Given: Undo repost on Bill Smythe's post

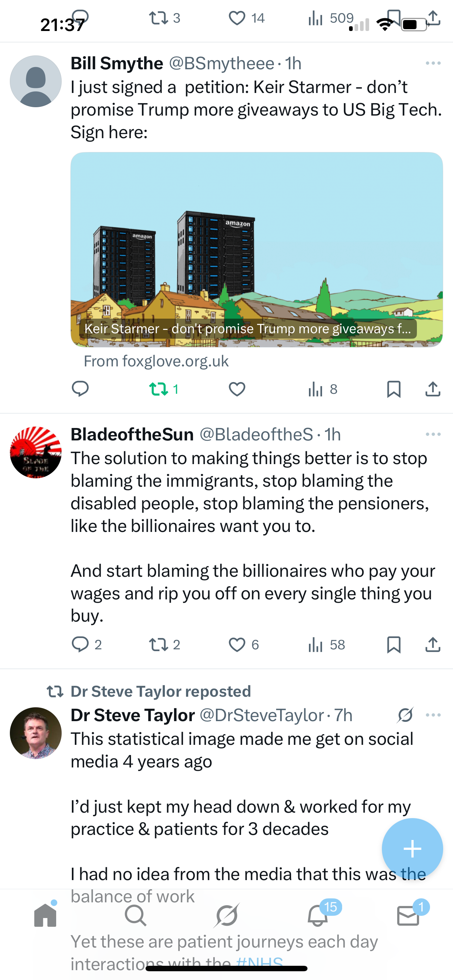Looking at the screenshot, I should (x=159, y=389).
